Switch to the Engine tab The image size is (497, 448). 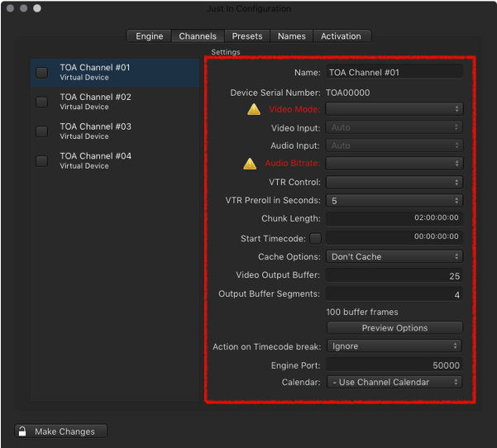(150, 36)
